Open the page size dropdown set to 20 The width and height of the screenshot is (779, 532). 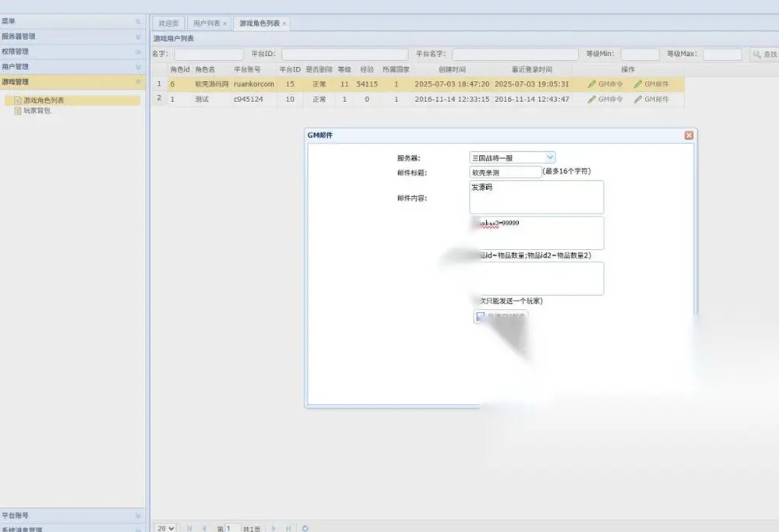point(165,528)
